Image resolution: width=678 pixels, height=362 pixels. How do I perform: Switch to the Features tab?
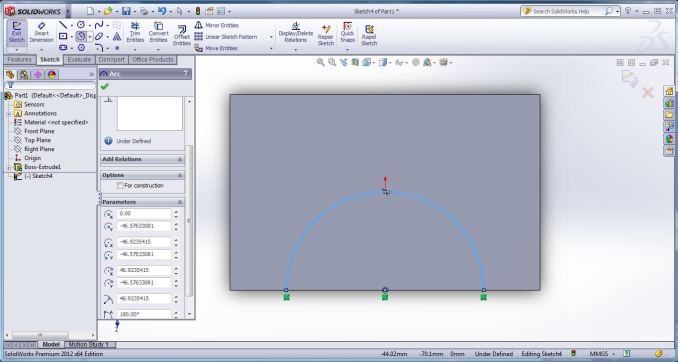[x=19, y=60]
